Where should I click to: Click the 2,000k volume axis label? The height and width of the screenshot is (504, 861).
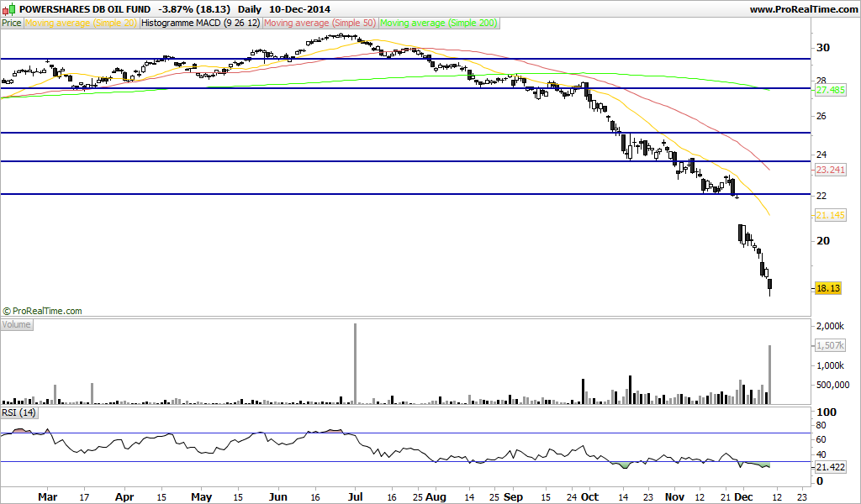tap(830, 326)
